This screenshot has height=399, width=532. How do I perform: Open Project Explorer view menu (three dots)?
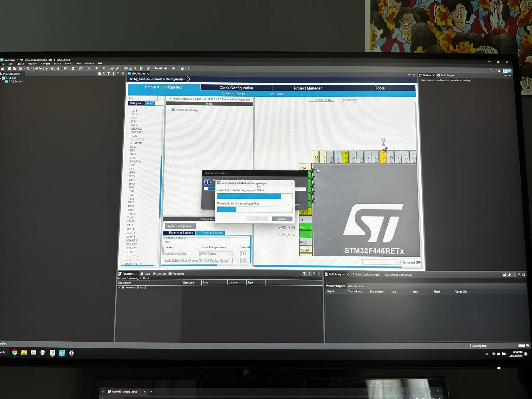113,74
